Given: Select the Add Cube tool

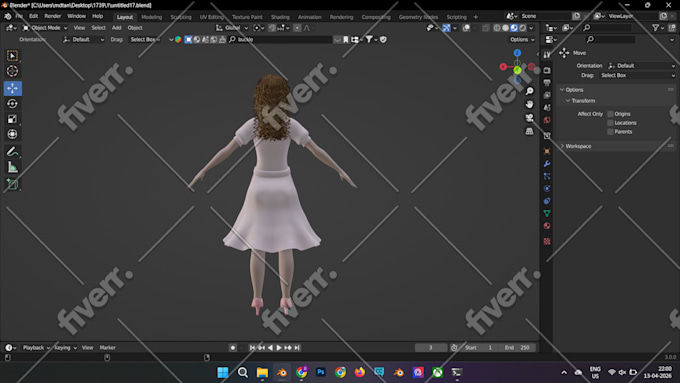Looking at the screenshot, I should coord(13,184).
